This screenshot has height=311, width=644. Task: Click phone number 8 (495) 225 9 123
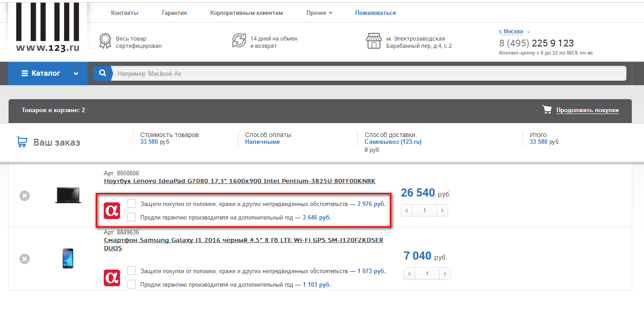(x=537, y=43)
